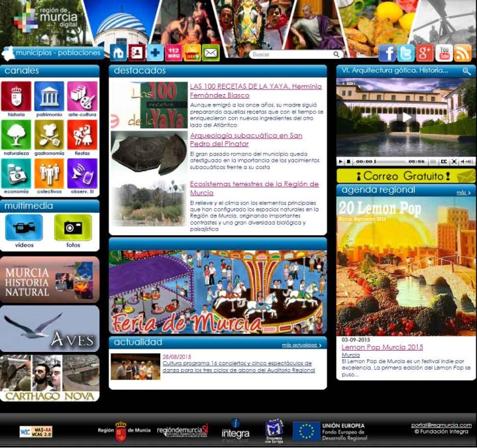Screen dimensions: 477x448
Task: Toggle closed captions on the video
Action: (x=444, y=162)
